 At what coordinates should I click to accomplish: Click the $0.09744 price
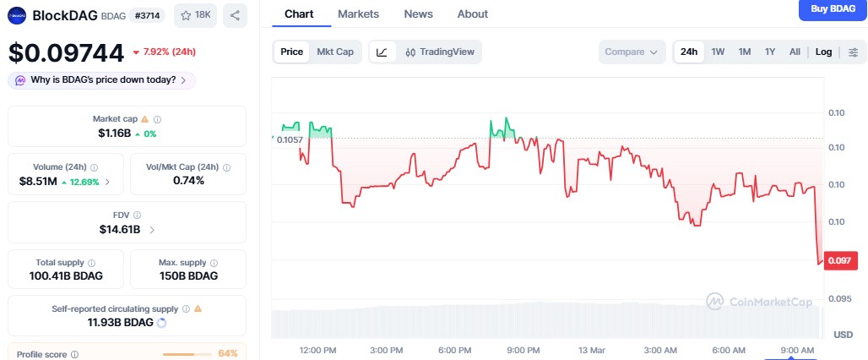[x=66, y=52]
